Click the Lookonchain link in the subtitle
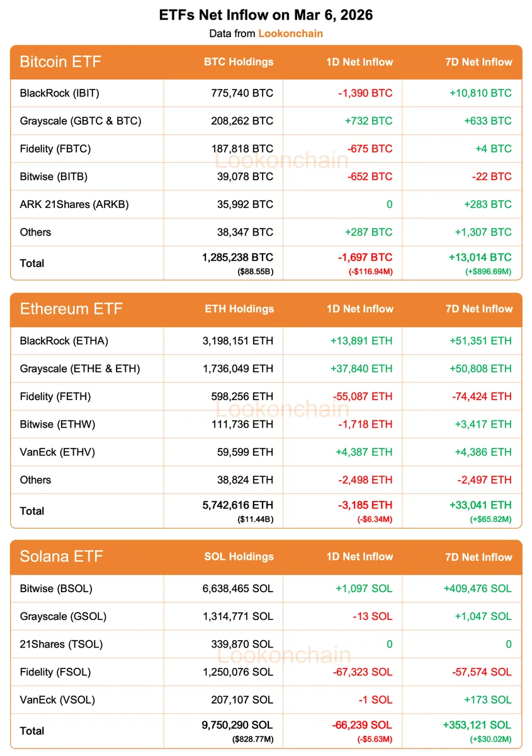Viewport: 532px width, 756px height. pyautogui.click(x=290, y=33)
